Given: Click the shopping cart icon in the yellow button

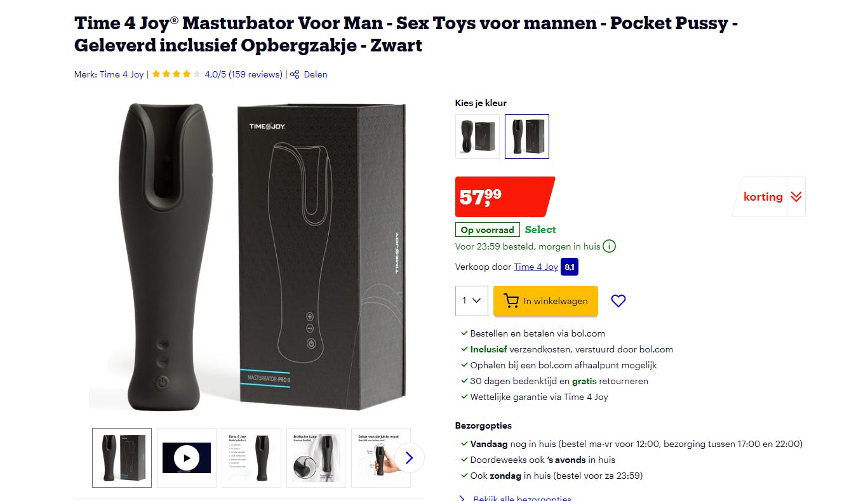Looking at the screenshot, I should pos(511,301).
